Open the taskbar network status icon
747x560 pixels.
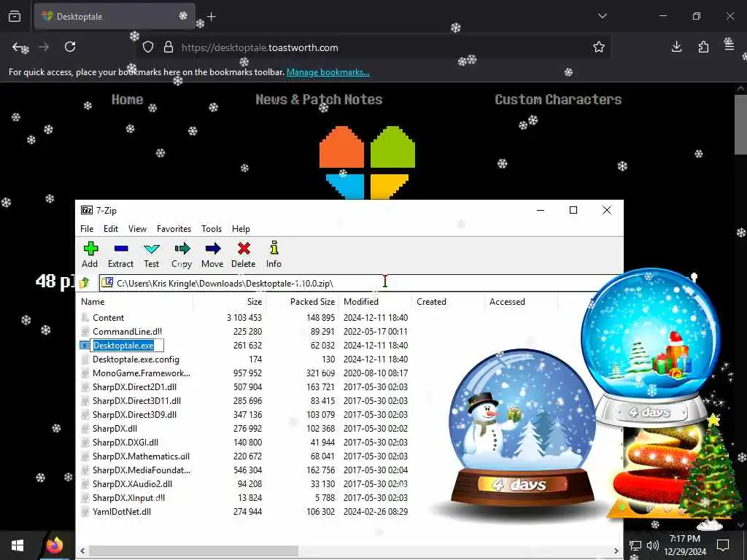tap(635, 545)
